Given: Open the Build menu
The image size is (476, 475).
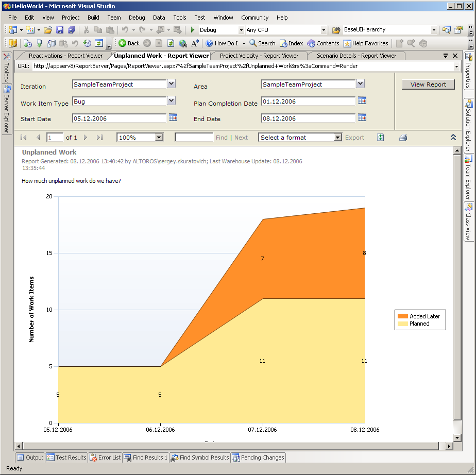Looking at the screenshot, I should pos(93,18).
